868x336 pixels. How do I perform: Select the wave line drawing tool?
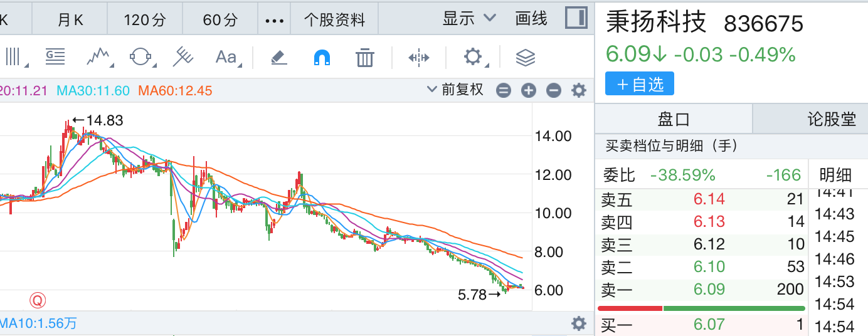pos(98,57)
